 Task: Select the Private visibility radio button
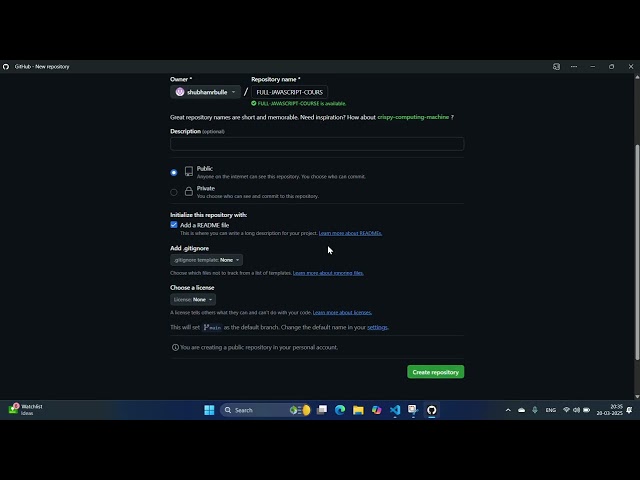[x=174, y=192]
